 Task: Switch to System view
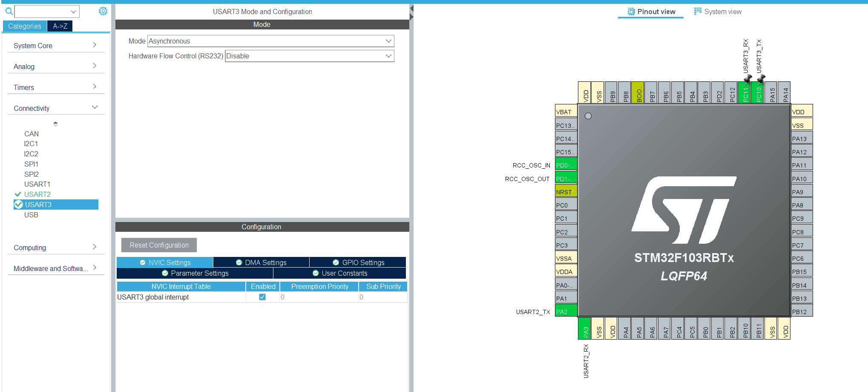pos(718,12)
